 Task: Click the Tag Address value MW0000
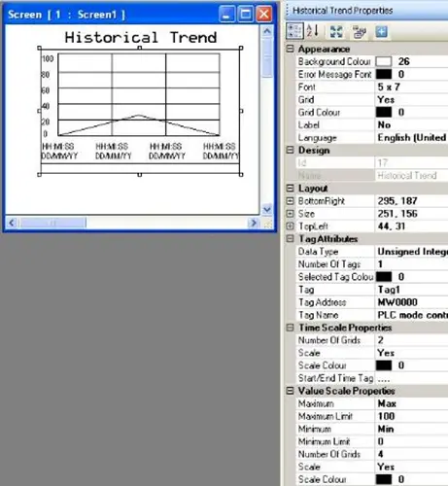pos(397,302)
